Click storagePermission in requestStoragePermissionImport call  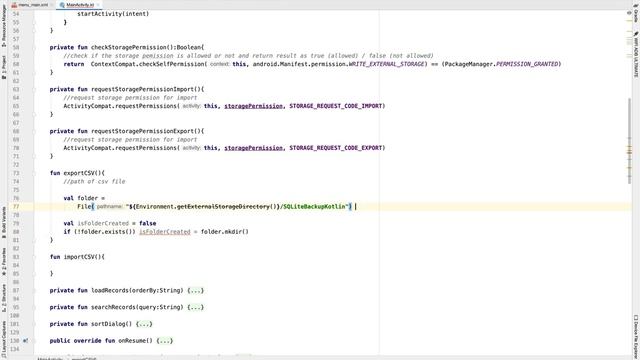click(x=253, y=106)
